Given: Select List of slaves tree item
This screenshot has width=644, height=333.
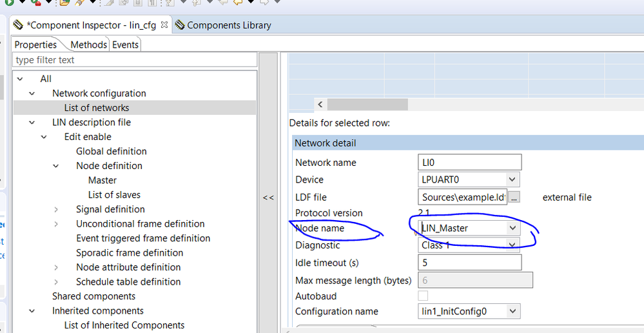Looking at the screenshot, I should tap(114, 195).
